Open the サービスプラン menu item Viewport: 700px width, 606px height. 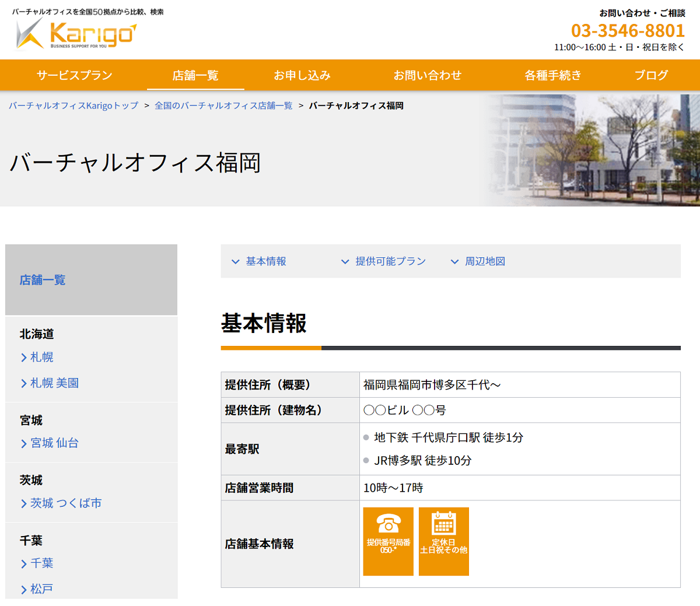74,75
